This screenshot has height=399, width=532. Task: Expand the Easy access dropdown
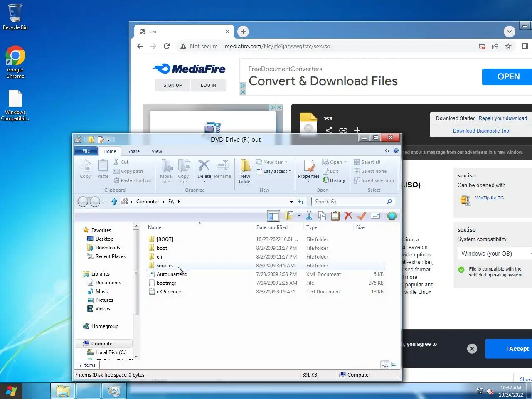[x=290, y=171]
